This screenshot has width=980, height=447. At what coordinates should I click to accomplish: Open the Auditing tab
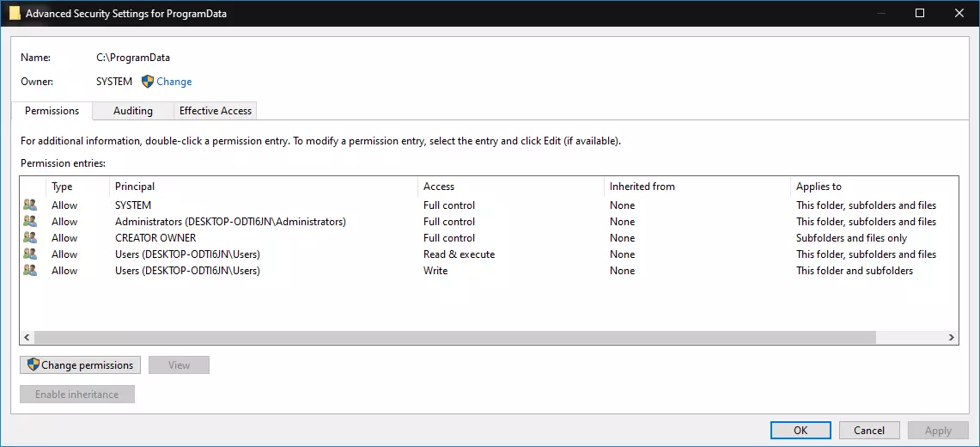coord(132,111)
